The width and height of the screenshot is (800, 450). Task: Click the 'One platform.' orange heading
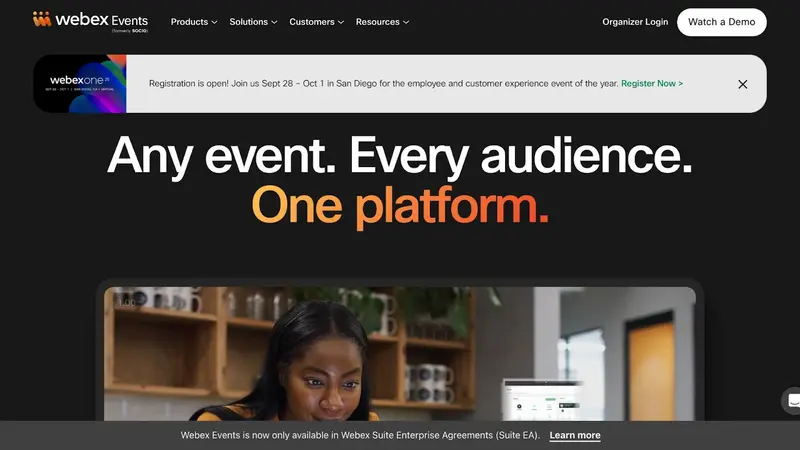[x=400, y=206]
